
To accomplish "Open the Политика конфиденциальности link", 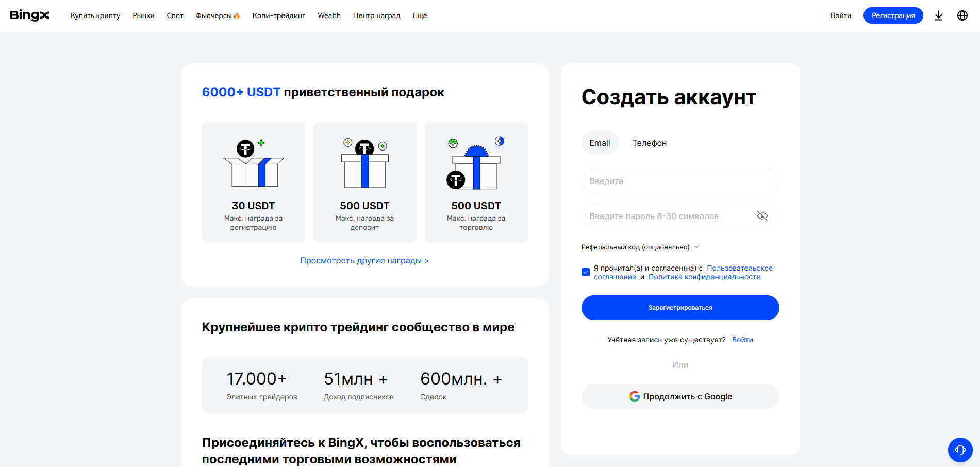I will (705, 277).
